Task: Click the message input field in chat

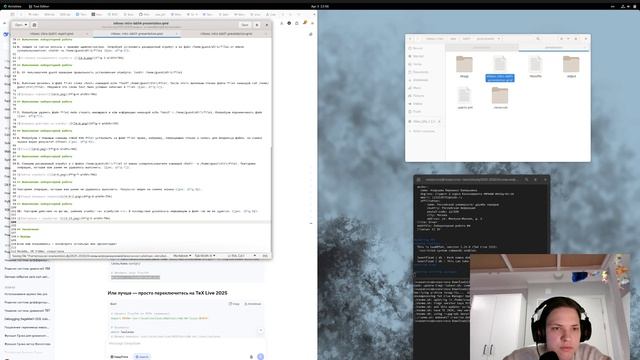Action: pyautogui.click(x=186, y=344)
